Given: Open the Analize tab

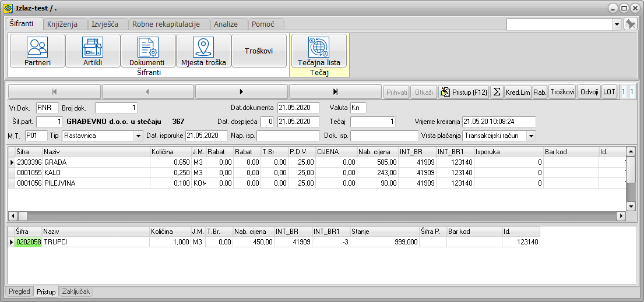Looking at the screenshot, I should click(228, 24).
